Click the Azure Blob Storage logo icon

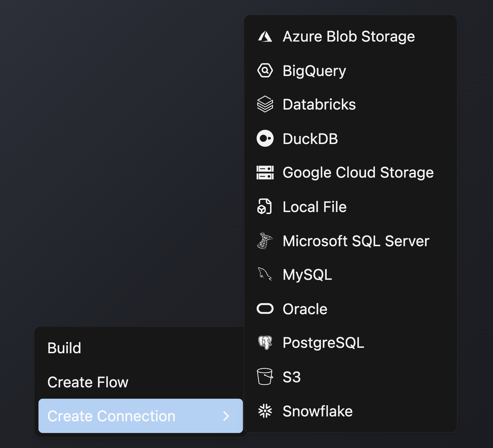click(x=265, y=36)
